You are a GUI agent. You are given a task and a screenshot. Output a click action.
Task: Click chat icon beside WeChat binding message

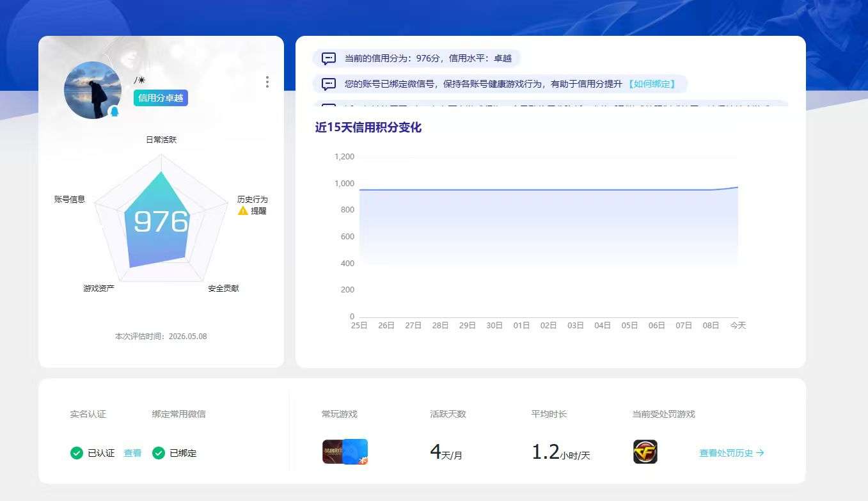[x=329, y=84]
